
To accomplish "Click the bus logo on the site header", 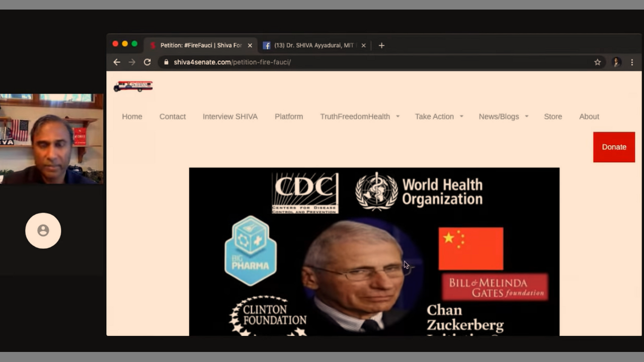I will (133, 86).
